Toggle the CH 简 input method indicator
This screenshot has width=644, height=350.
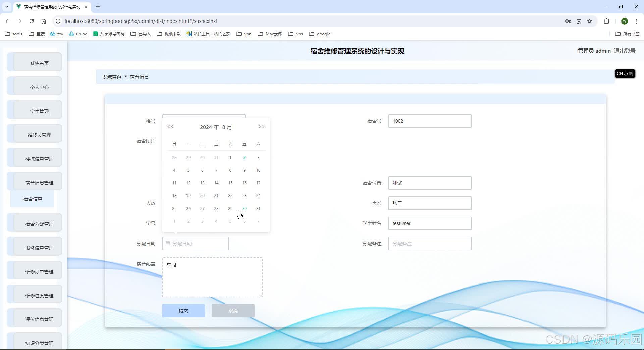click(625, 73)
